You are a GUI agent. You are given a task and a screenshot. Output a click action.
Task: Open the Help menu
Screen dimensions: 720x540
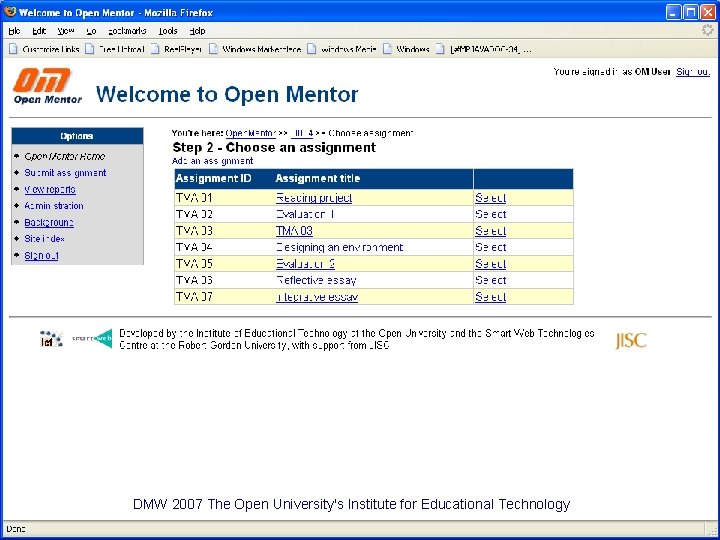point(197,31)
